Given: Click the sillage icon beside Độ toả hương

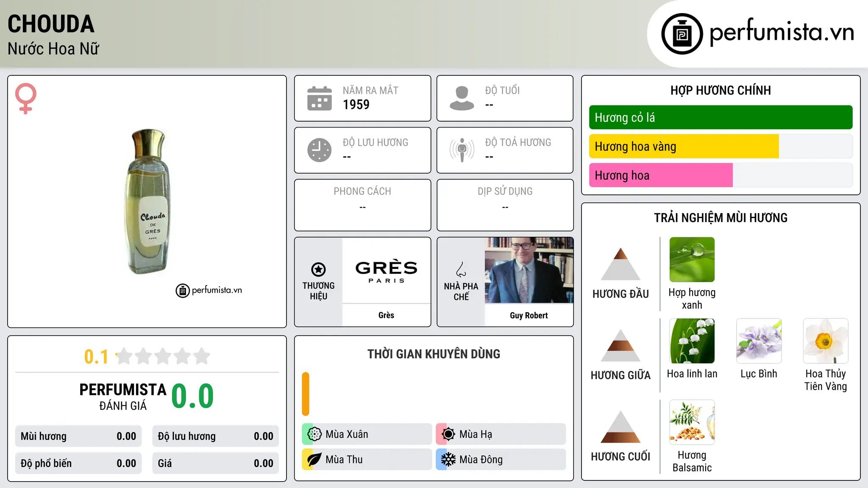Looking at the screenshot, I should point(462,150).
